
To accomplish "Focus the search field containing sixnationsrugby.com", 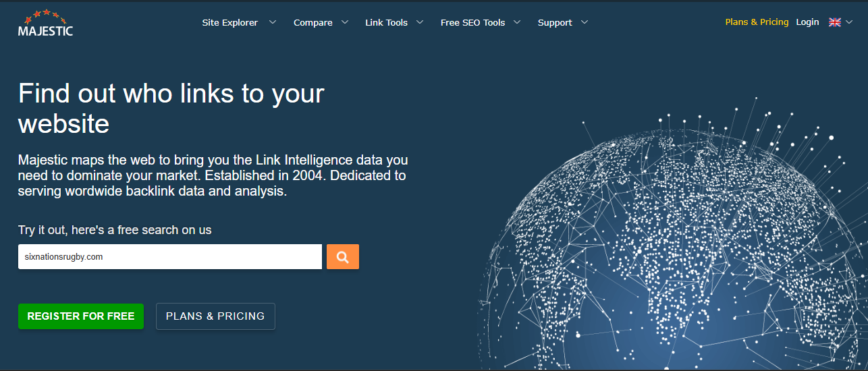I will tap(170, 257).
